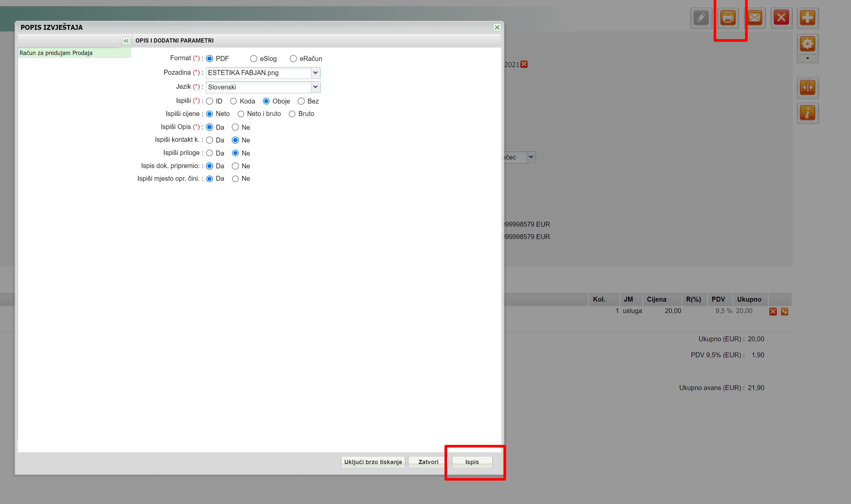Expand the arrow below gear icon
Image resolution: width=851 pixels, height=504 pixels.
coord(807,58)
